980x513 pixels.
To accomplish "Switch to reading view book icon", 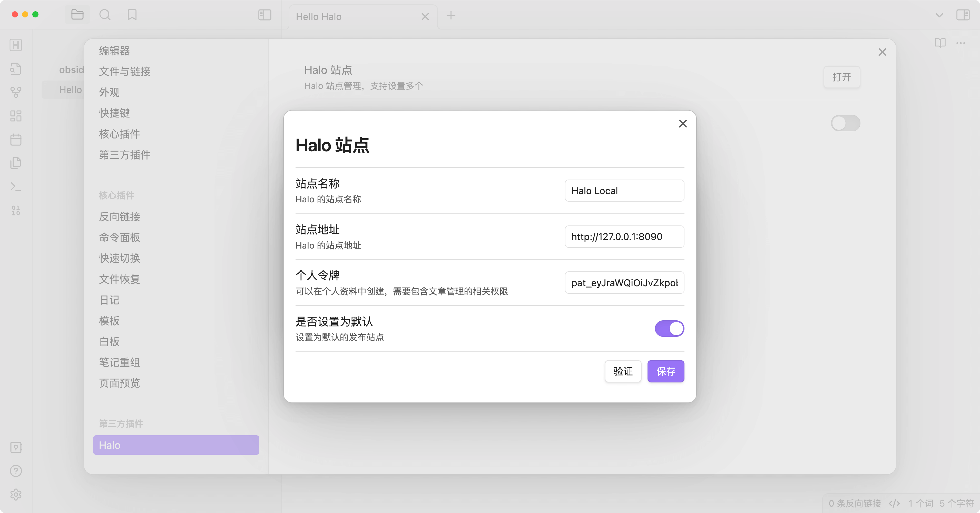I will pos(940,43).
